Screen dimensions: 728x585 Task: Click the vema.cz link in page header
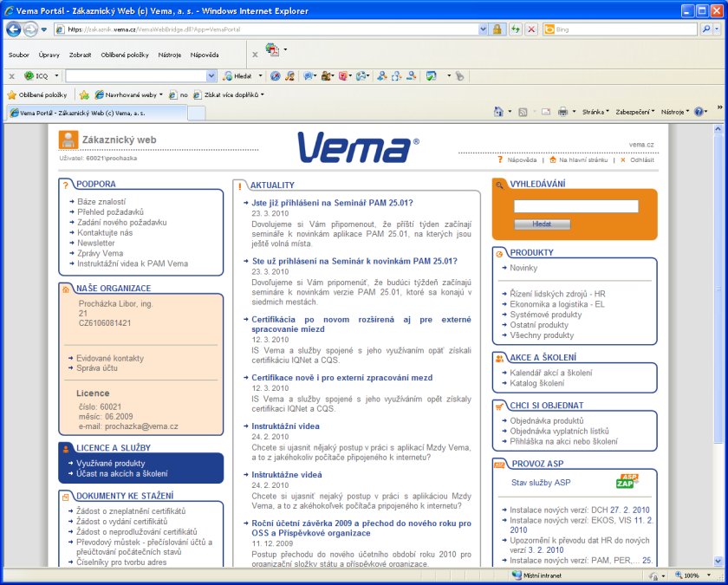point(641,145)
